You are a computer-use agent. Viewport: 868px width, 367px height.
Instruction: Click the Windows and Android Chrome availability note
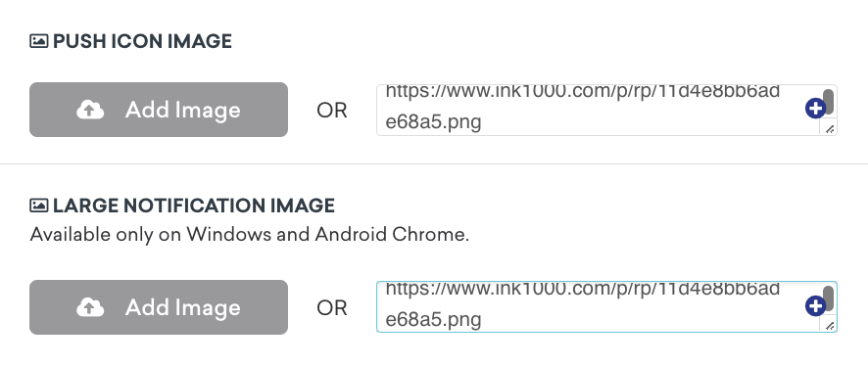(250, 235)
